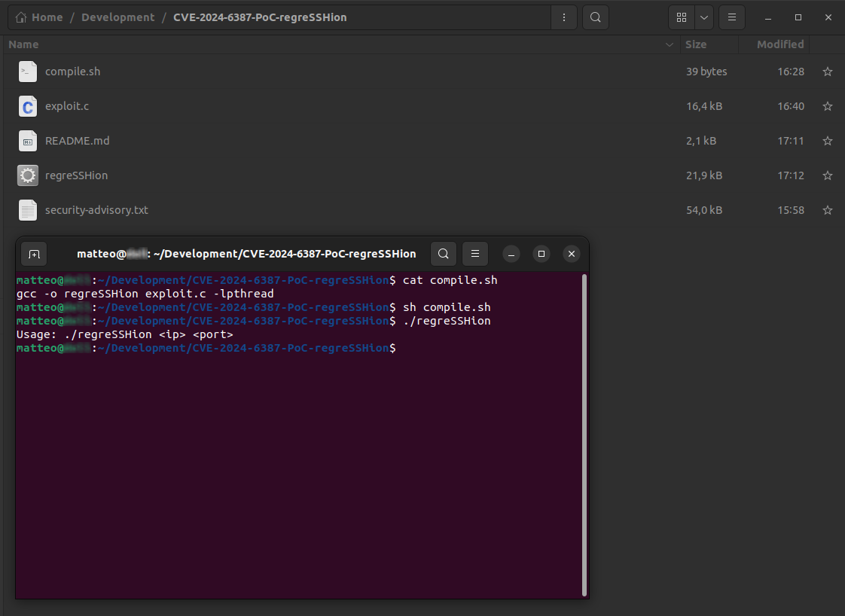Click the 17:12 modified time
The height and width of the screenshot is (616, 845).
(x=791, y=175)
